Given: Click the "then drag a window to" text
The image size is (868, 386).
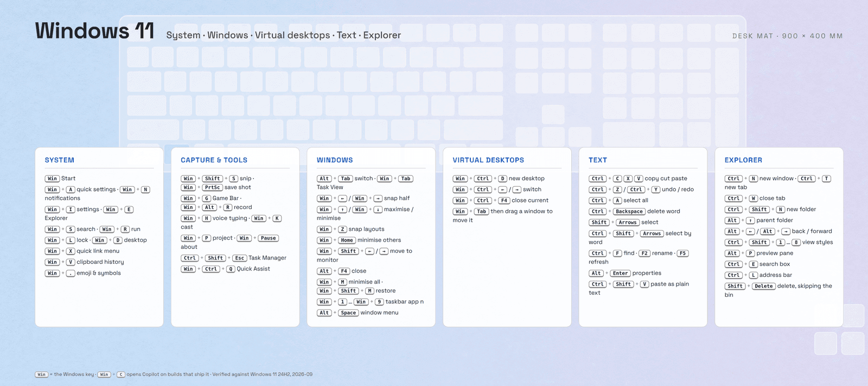Looking at the screenshot, I should 521,211.
